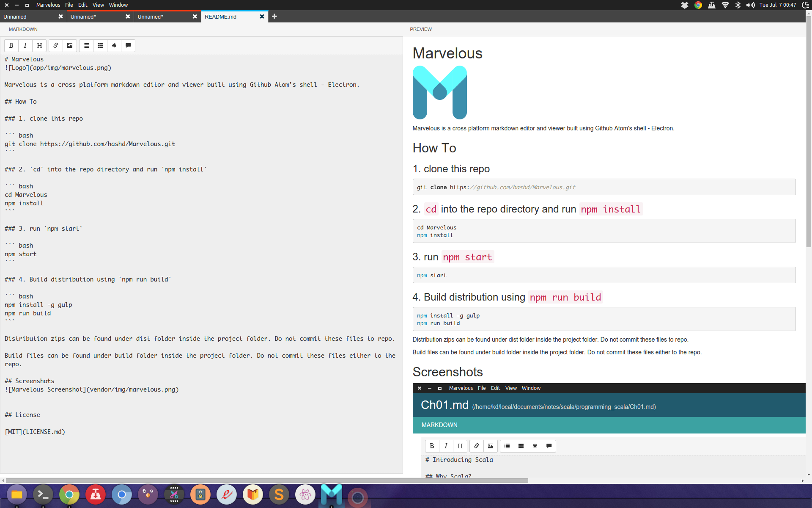Open the File menu in the top bar
This screenshot has height=508, width=812.
[69, 5]
